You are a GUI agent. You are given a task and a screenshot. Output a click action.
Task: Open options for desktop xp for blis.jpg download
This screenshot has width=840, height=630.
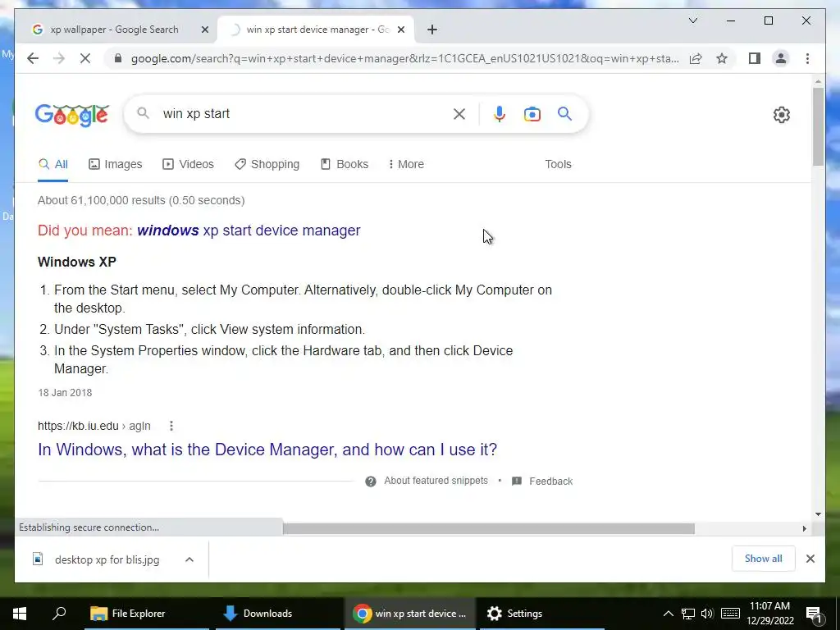(x=189, y=559)
